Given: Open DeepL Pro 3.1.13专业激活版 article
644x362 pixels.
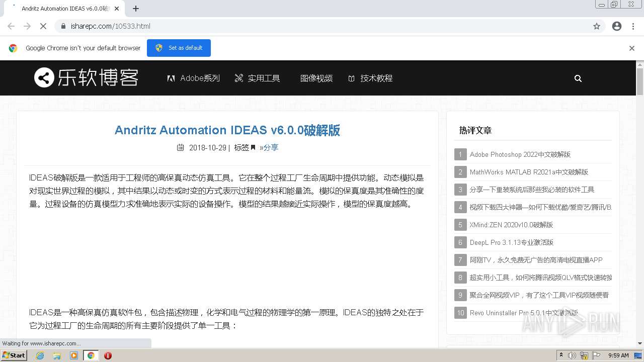Looking at the screenshot, I should (511, 242).
